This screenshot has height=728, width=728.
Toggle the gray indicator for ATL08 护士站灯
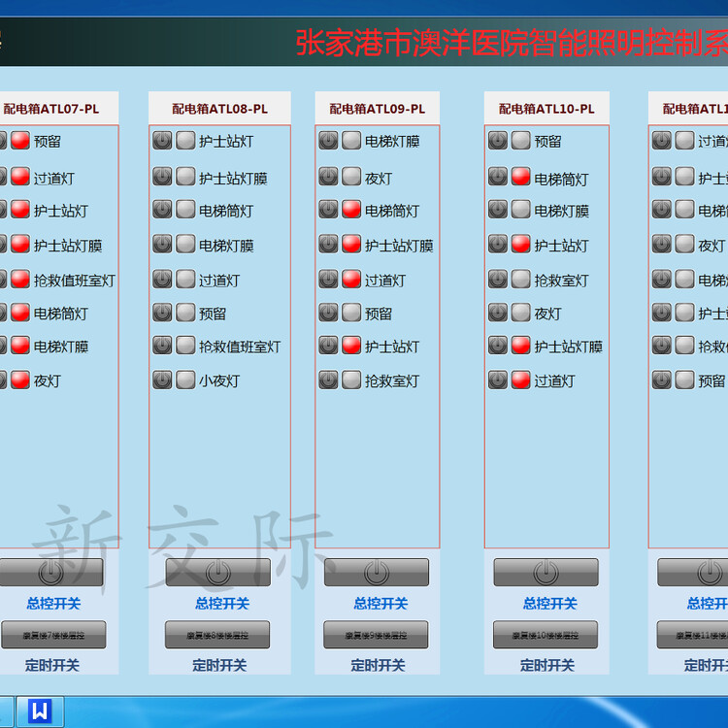[185, 140]
